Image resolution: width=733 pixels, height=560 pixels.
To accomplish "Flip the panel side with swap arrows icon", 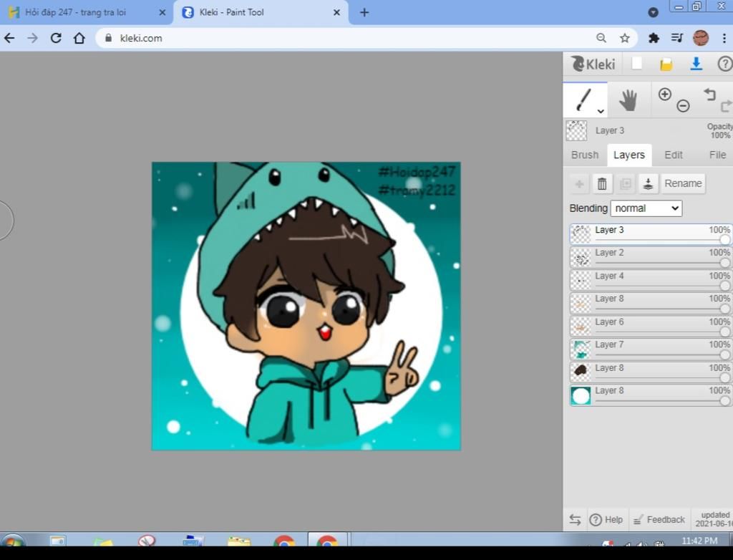I will (x=575, y=519).
